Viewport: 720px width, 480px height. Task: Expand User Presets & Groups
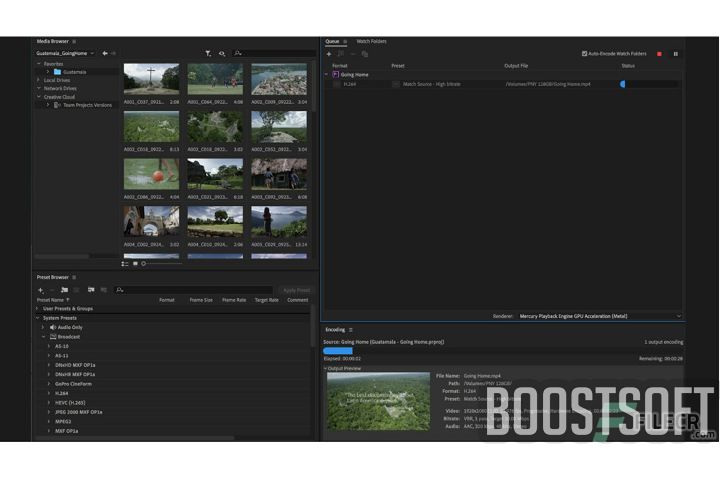pyautogui.click(x=38, y=309)
